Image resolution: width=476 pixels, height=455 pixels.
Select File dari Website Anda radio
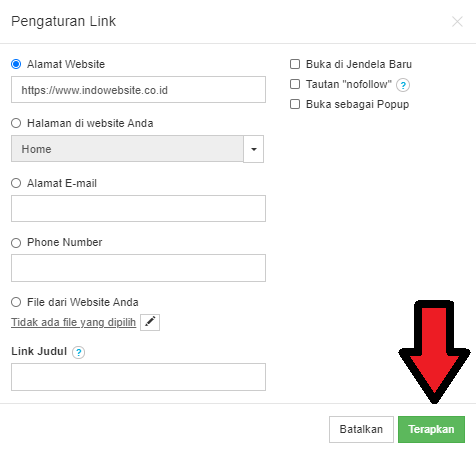tap(16, 302)
